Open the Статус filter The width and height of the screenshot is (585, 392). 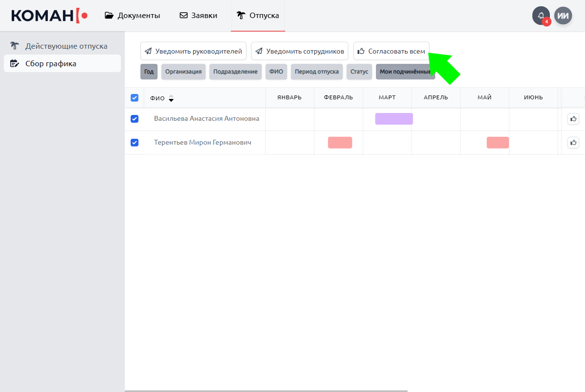tap(359, 72)
